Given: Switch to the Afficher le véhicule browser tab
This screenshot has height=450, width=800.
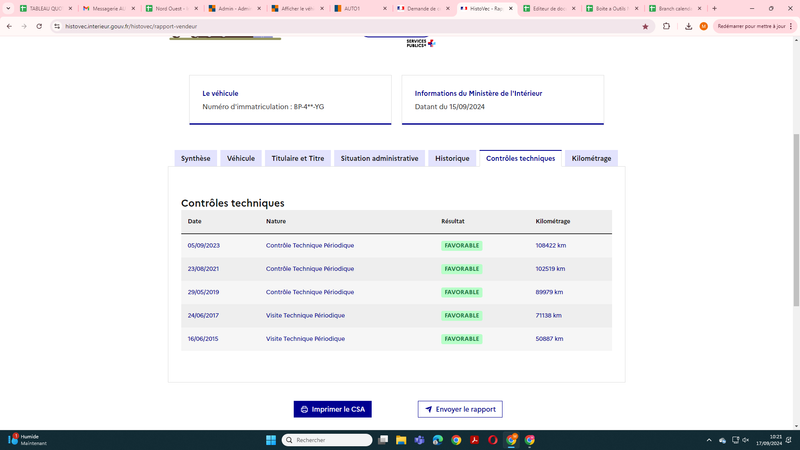Looking at the screenshot, I should pos(297,8).
